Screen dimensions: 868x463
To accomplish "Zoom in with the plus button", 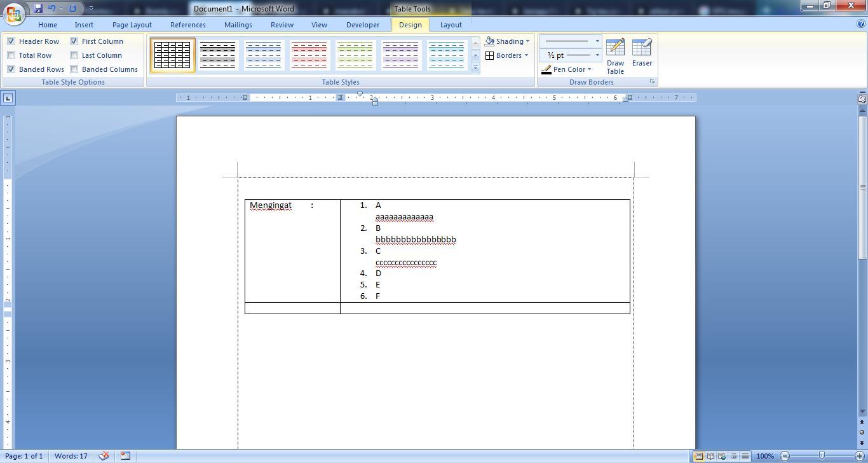I will (858, 456).
